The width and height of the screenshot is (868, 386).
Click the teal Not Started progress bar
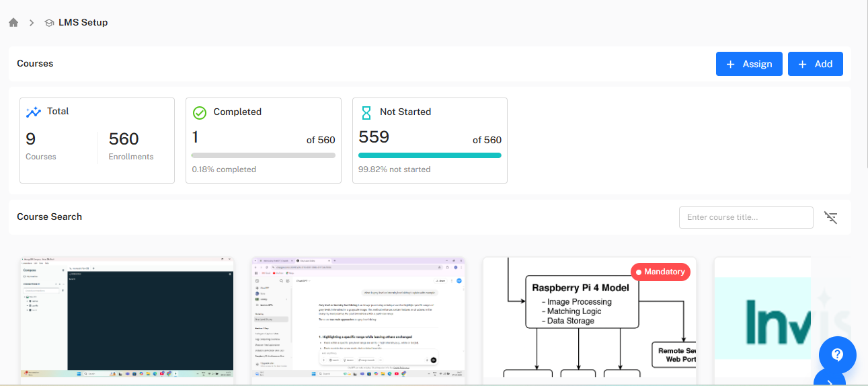pos(430,155)
